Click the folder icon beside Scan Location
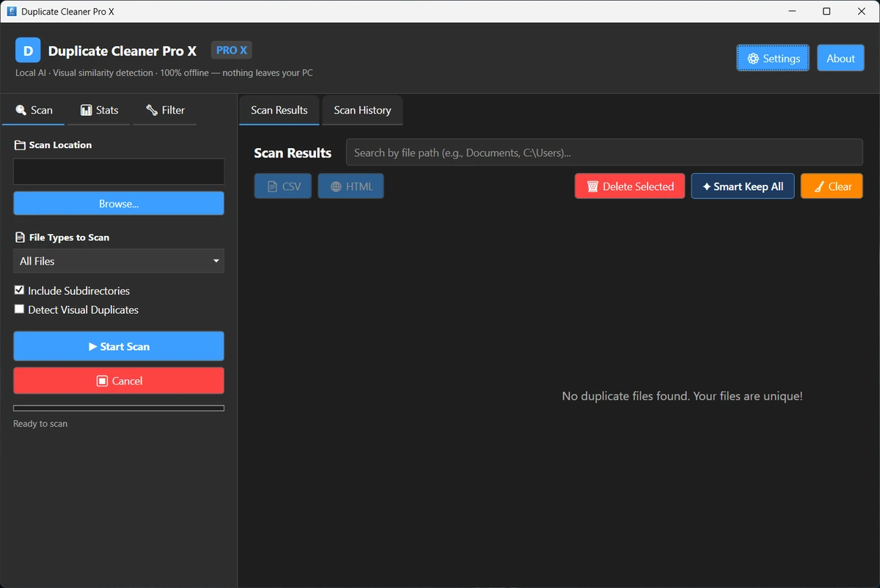880x588 pixels. pos(20,145)
